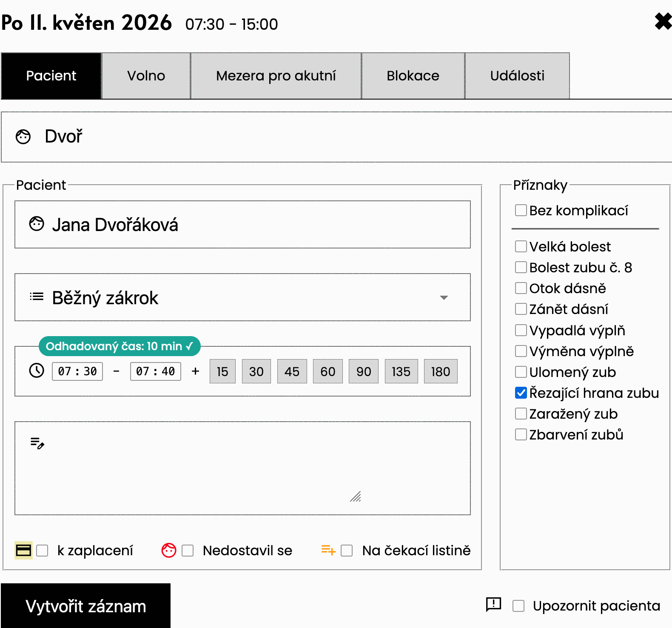672x628 pixels.
Task: Grab the notes textarea resize handle
Action: pos(356,497)
